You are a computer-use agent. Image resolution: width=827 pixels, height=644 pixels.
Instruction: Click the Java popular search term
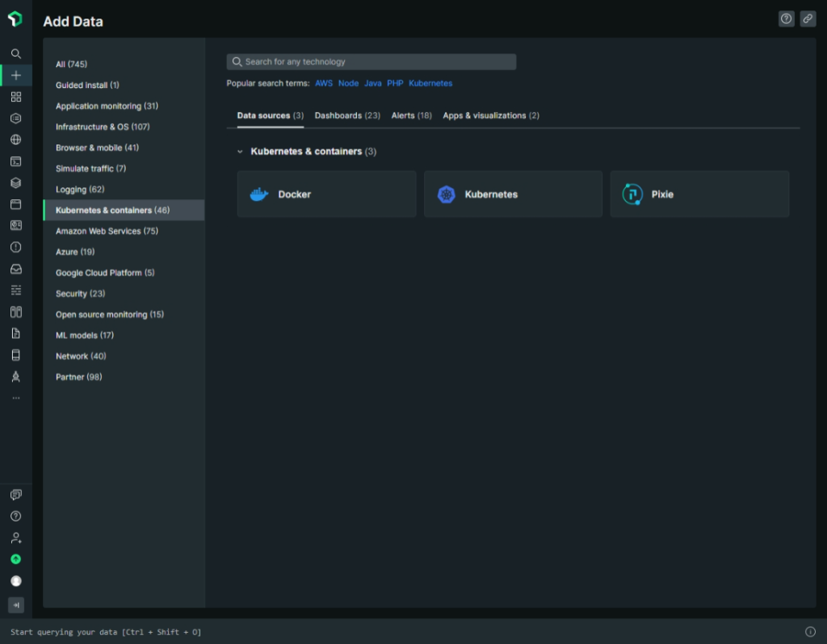(372, 83)
